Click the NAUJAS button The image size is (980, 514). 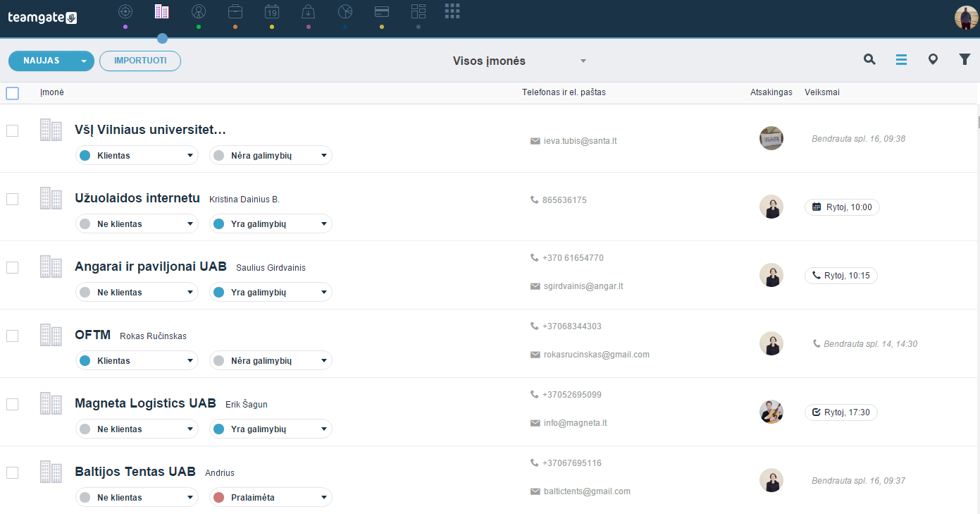(x=42, y=61)
